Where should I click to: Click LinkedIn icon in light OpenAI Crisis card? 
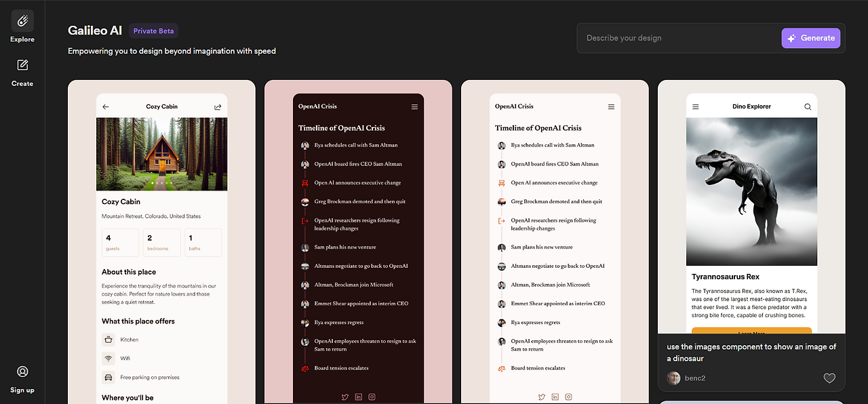pyautogui.click(x=555, y=397)
